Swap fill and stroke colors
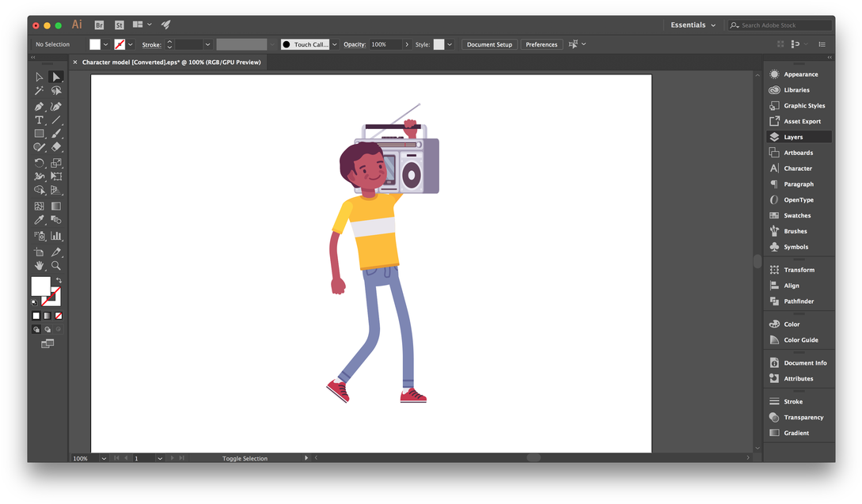 59,281
